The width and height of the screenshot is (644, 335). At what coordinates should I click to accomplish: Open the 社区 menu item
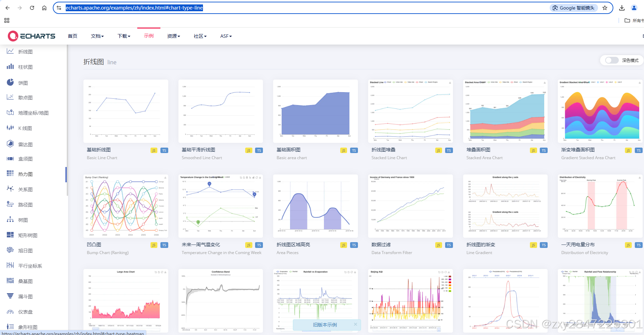(200, 36)
